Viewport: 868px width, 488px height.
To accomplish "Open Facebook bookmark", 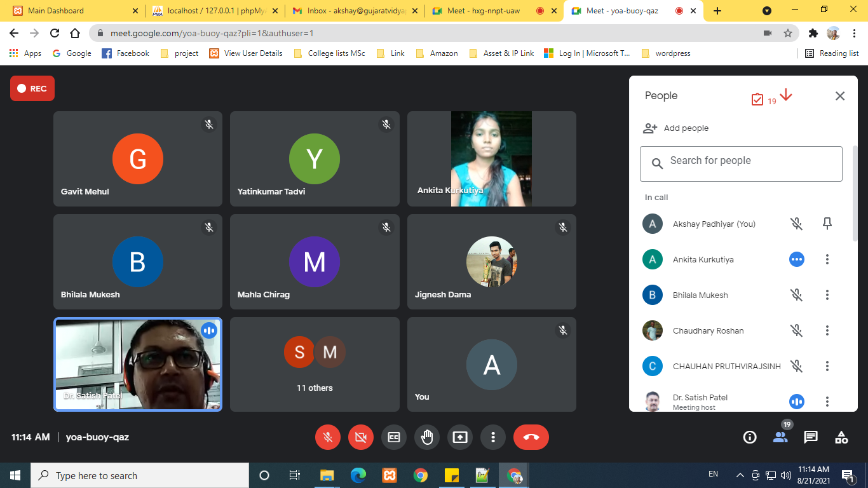I will [x=125, y=53].
